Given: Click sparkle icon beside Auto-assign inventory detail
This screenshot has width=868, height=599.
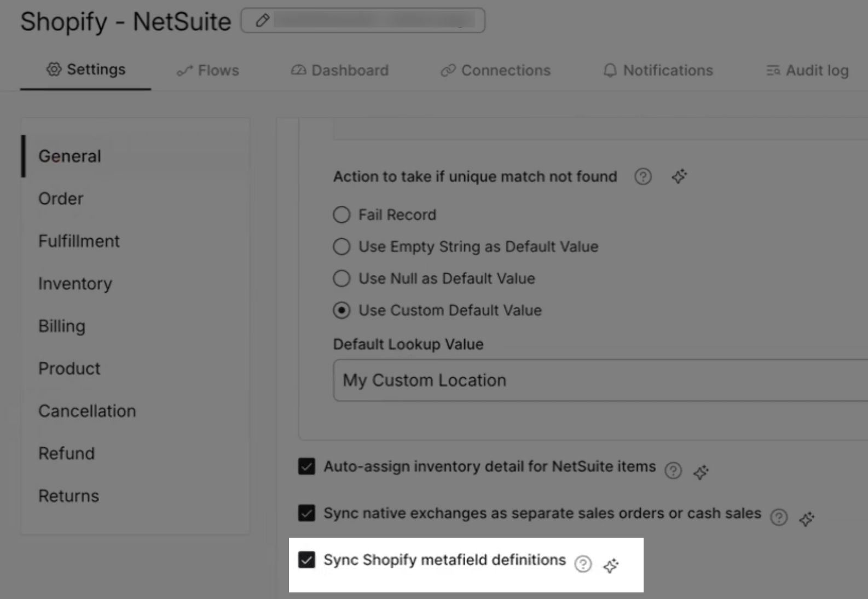Looking at the screenshot, I should (701, 471).
